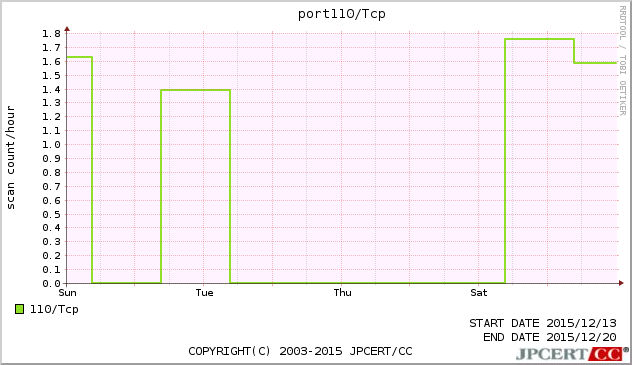Viewport: 632px width, 365px height.
Task: Click the JPCERT CC logo
Action: (572, 354)
